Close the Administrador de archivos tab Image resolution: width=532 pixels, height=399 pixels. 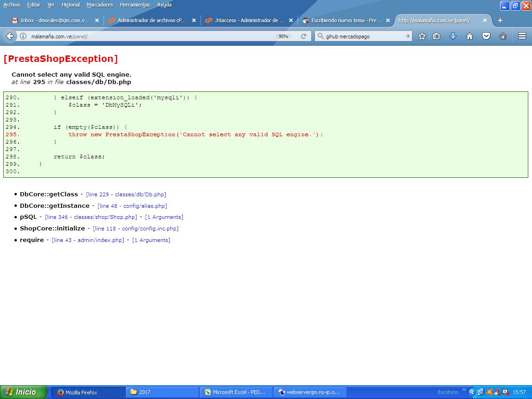[194, 20]
